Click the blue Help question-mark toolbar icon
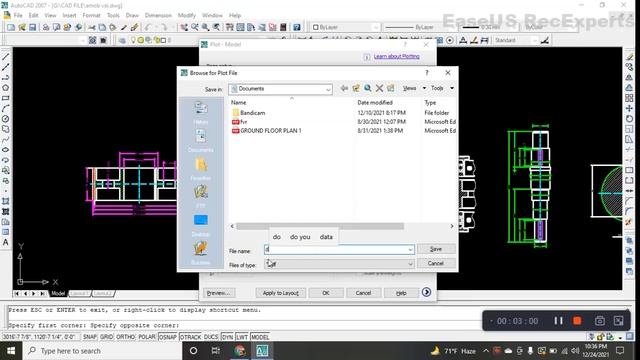The width and height of the screenshot is (640, 360). 297,27
